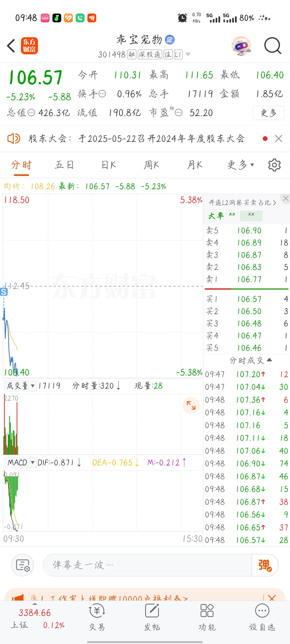Select the 买2 106.50 order row
This screenshot has width=290, height=644.
(247, 311)
